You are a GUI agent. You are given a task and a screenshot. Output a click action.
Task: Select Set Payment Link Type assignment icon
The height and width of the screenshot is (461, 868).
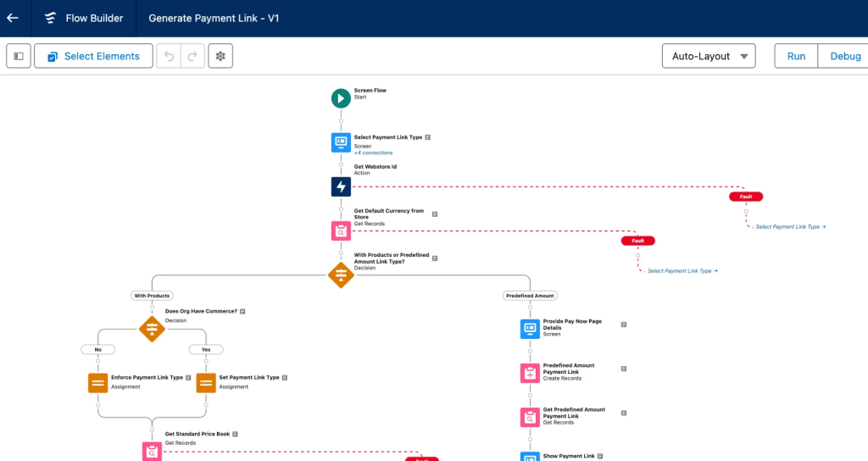206,383
